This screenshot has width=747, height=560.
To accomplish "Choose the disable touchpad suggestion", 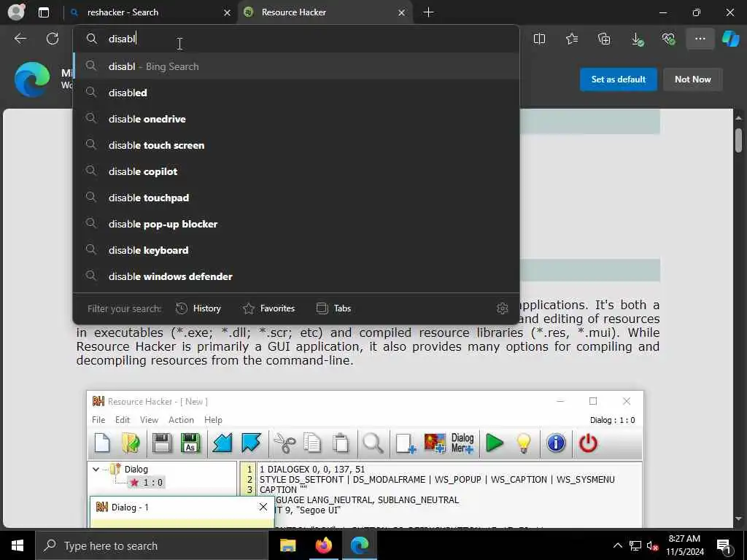I will (x=296, y=197).
